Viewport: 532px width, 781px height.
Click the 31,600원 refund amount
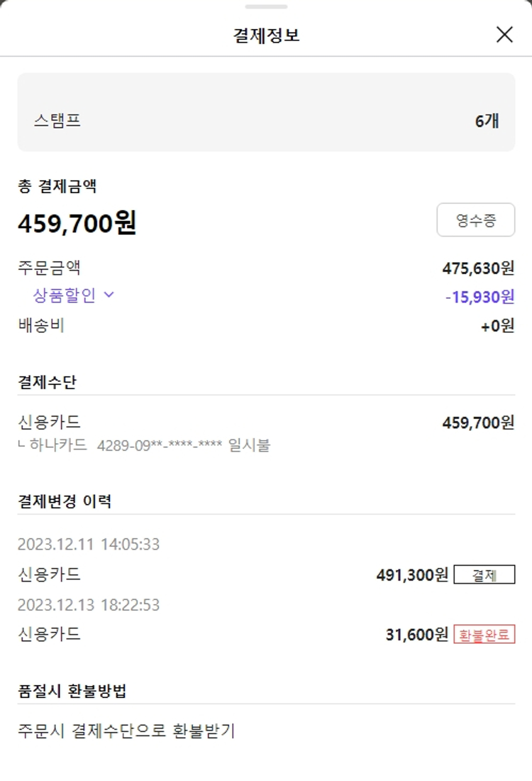tap(417, 634)
